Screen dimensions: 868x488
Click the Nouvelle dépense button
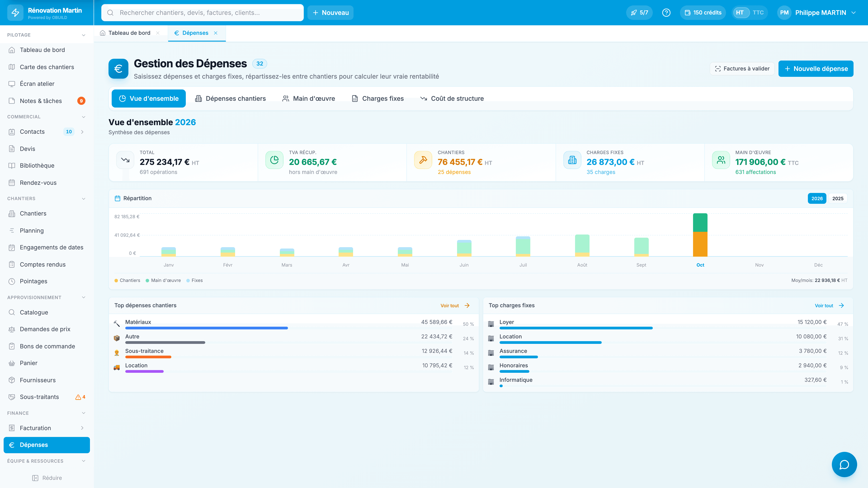coord(816,69)
